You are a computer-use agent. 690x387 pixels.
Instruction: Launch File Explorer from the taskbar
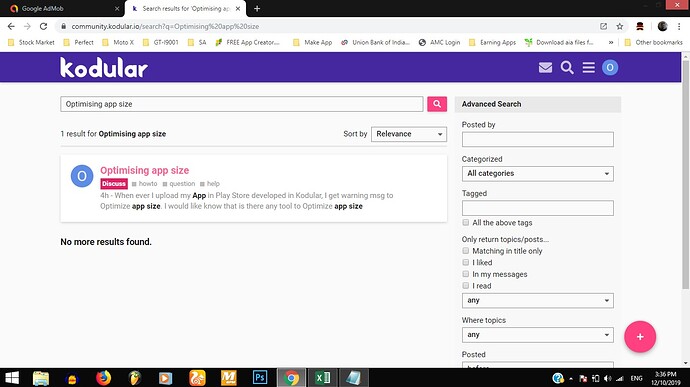point(40,378)
